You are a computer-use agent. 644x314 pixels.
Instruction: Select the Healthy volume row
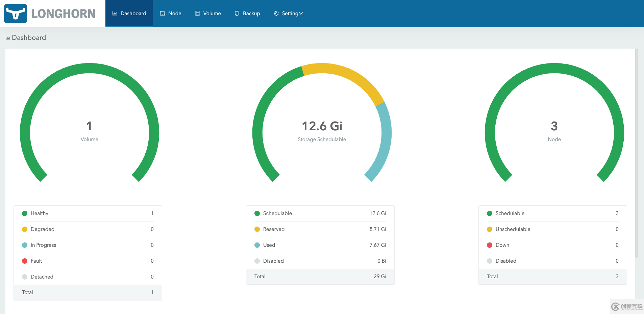(88, 213)
